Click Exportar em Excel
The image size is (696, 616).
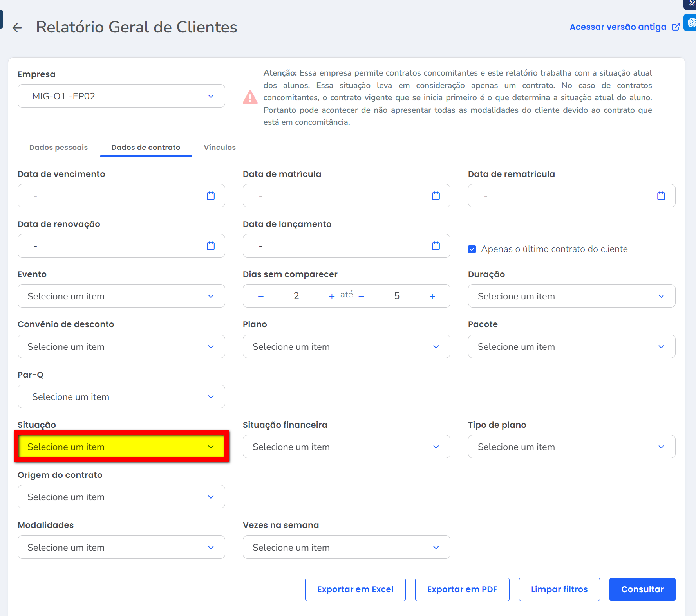point(355,589)
